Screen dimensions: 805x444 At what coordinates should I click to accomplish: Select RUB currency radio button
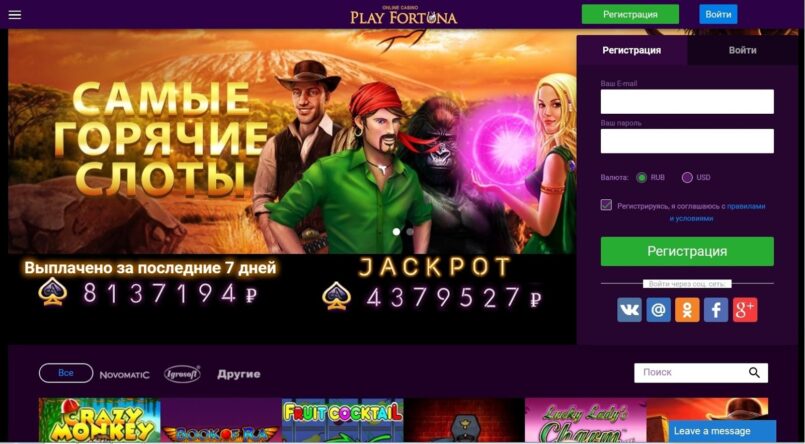(641, 178)
